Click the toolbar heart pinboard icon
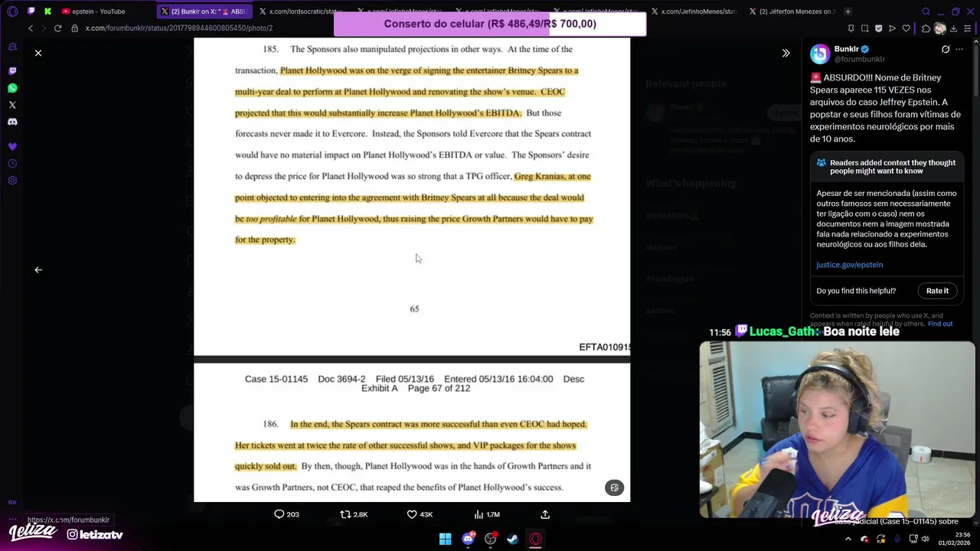Image resolution: width=980 pixels, height=551 pixels. (906, 28)
